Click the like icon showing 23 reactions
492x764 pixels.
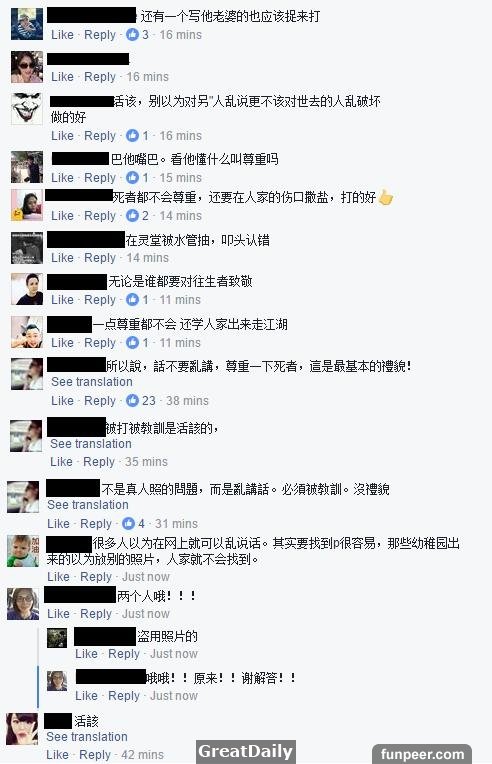[132, 401]
